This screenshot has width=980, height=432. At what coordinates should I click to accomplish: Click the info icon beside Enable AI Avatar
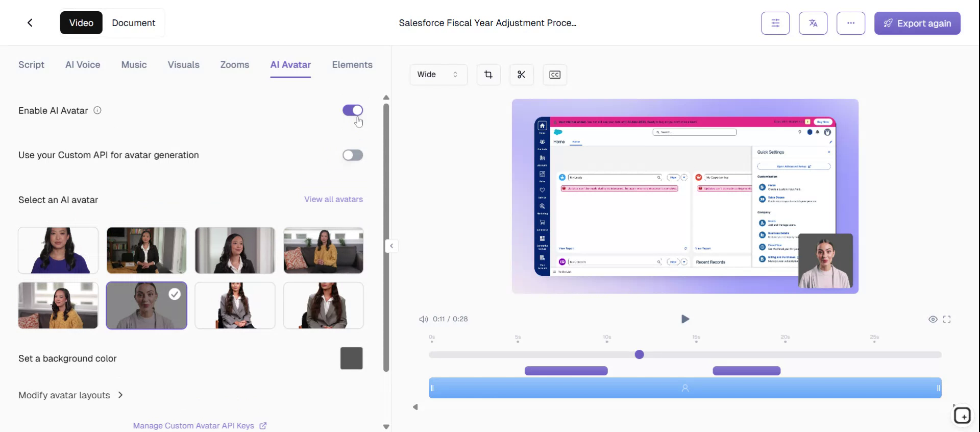click(97, 110)
